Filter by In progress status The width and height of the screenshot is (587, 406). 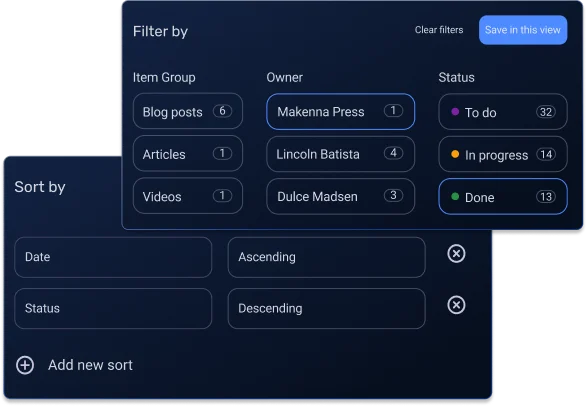tap(502, 154)
